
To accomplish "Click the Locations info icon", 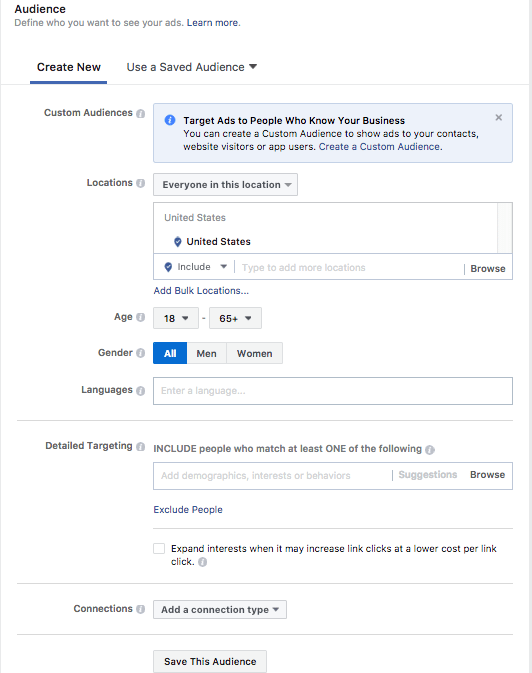I will click(x=140, y=183).
